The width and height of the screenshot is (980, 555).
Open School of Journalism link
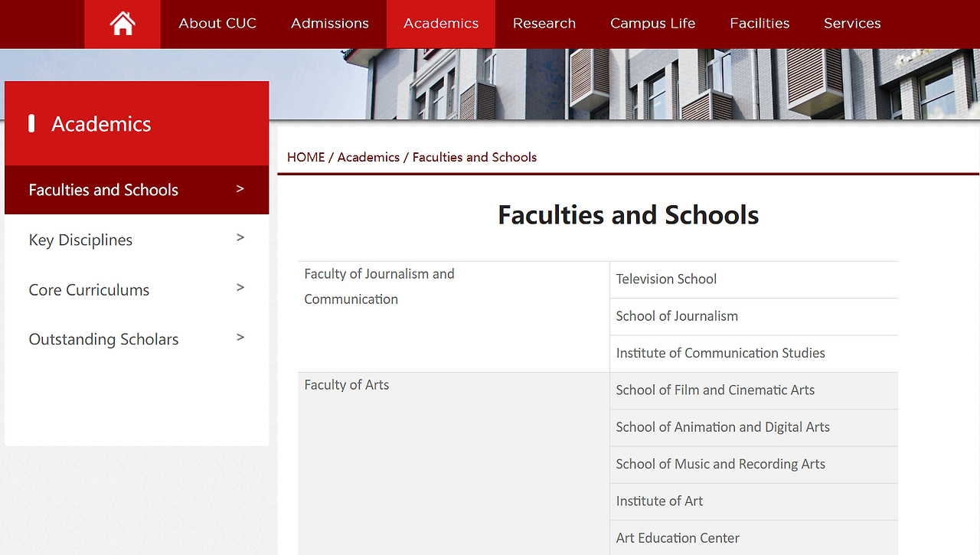point(677,316)
